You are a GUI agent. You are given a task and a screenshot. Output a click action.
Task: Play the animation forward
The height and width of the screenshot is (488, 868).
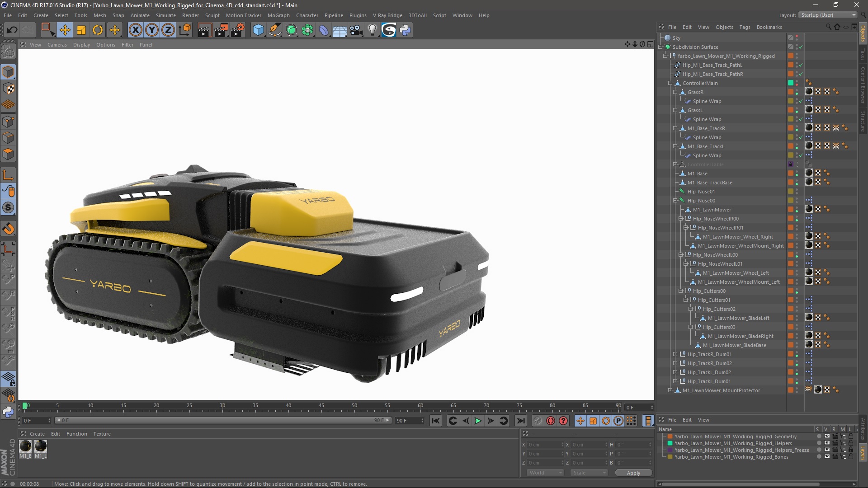tap(478, 421)
